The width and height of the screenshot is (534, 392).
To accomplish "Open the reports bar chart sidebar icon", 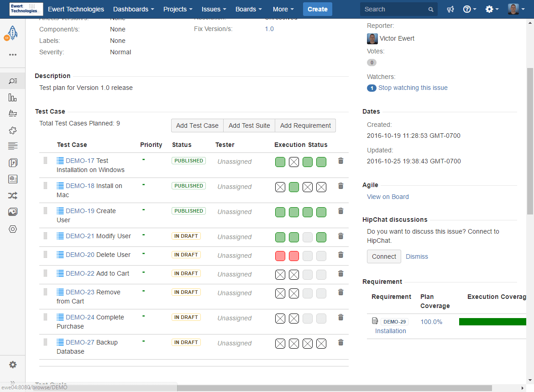I will point(13,98).
